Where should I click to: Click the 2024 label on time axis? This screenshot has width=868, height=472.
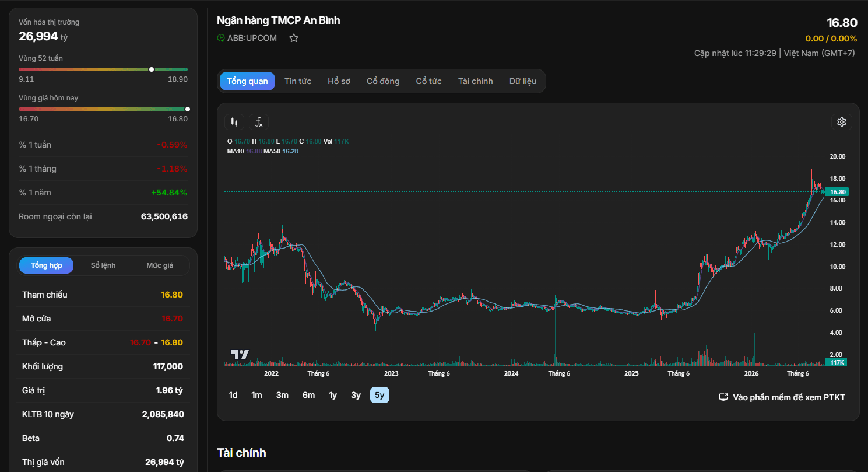pyautogui.click(x=511, y=373)
